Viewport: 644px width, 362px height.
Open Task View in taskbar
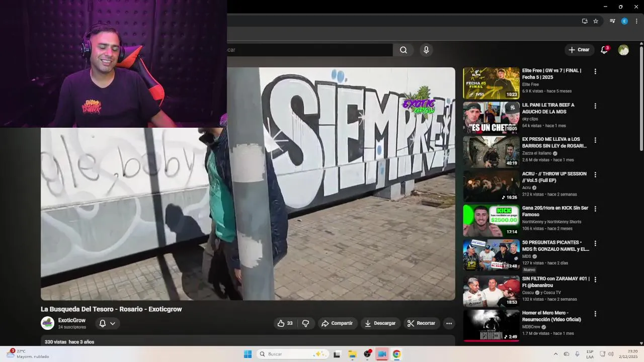[x=337, y=354]
